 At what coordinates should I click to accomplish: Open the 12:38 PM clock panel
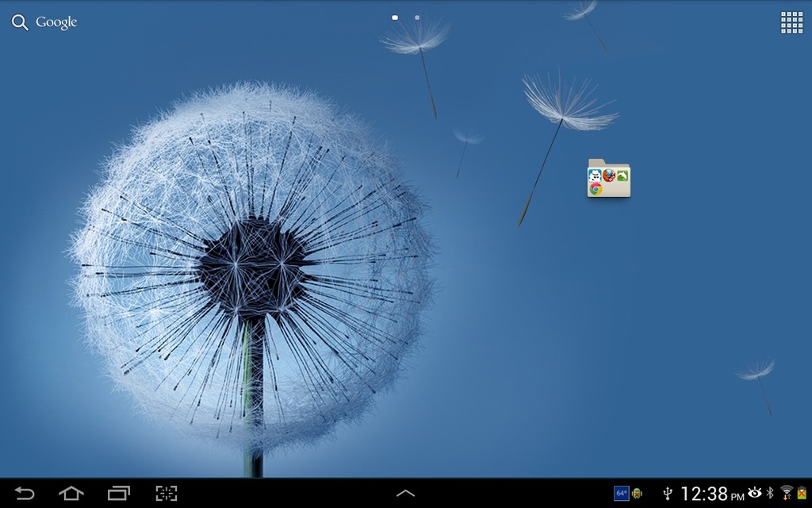711,494
